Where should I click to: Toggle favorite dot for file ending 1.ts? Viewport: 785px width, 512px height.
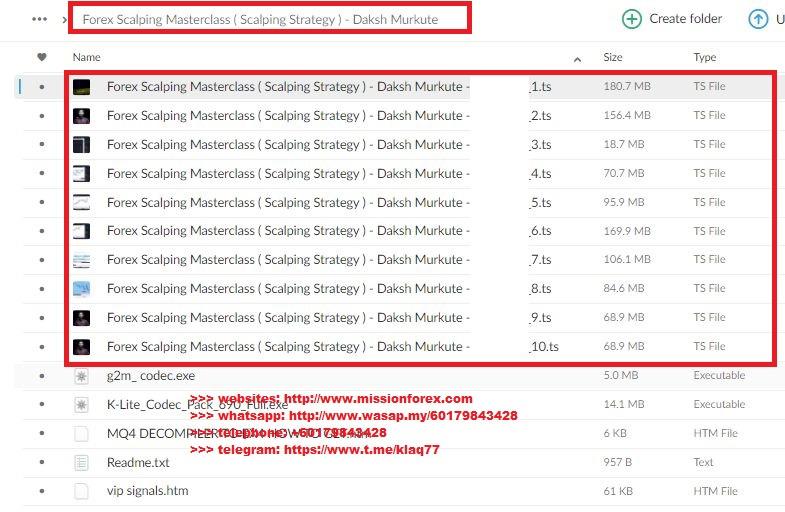[41, 87]
